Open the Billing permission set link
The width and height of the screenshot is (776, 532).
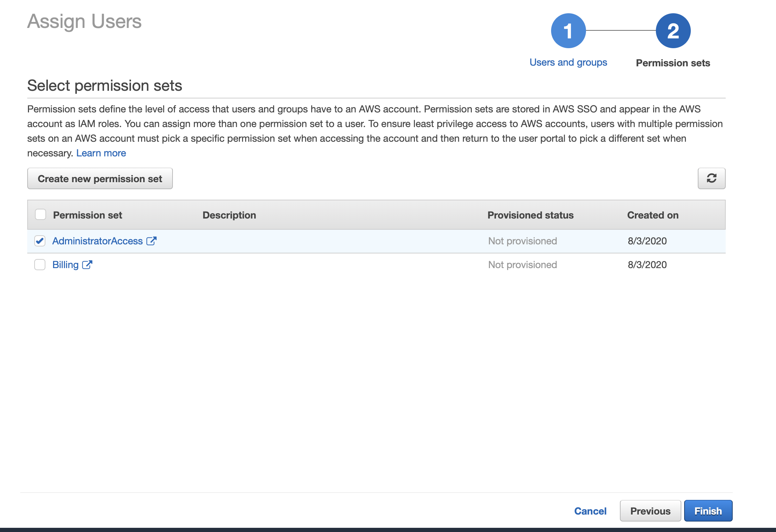[65, 265]
